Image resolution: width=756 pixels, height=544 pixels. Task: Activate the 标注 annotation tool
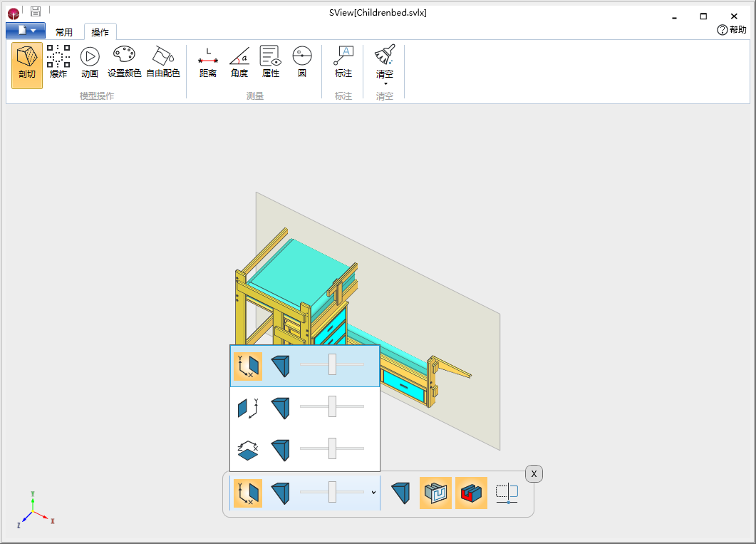coord(343,62)
